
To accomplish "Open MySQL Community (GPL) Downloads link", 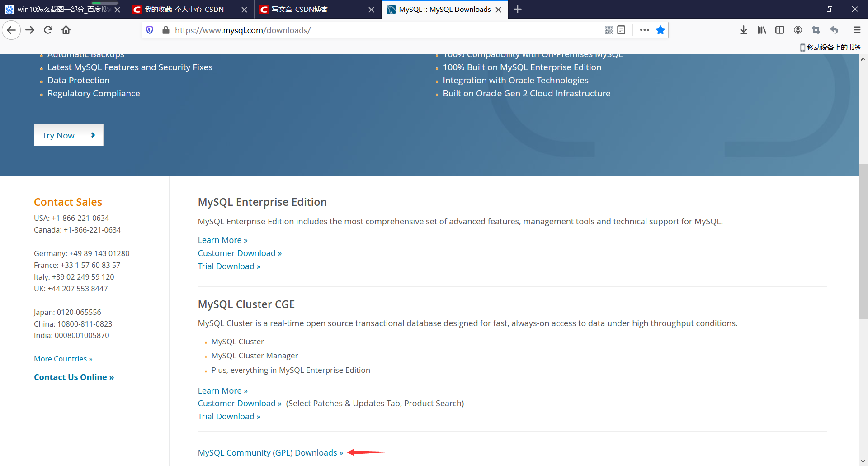I will click(x=270, y=453).
